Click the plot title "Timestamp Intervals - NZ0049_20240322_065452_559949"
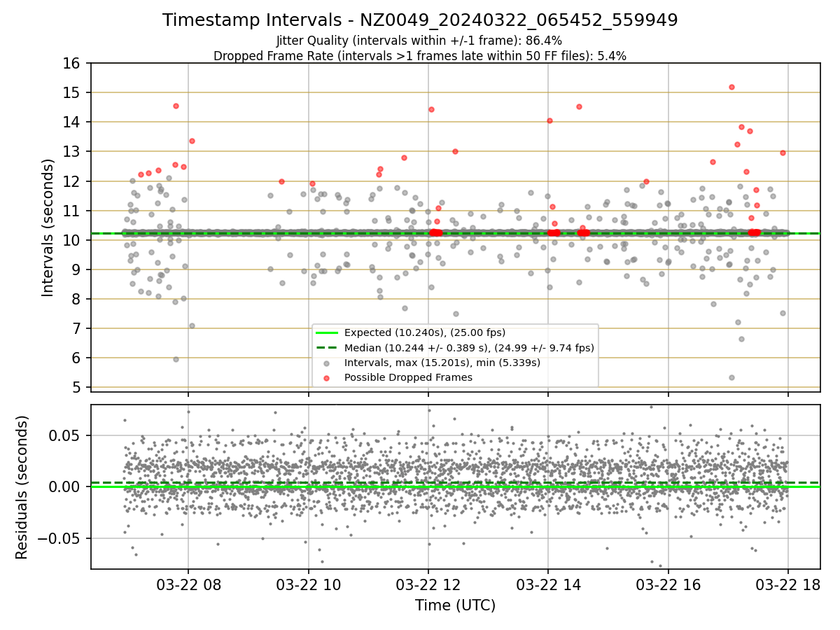Image resolution: width=840 pixels, height=630 pixels. click(420, 20)
